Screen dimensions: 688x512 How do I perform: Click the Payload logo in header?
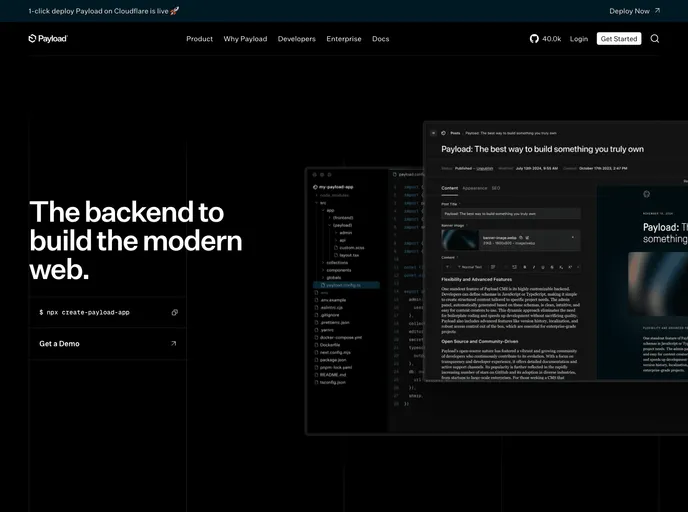[x=48, y=39]
